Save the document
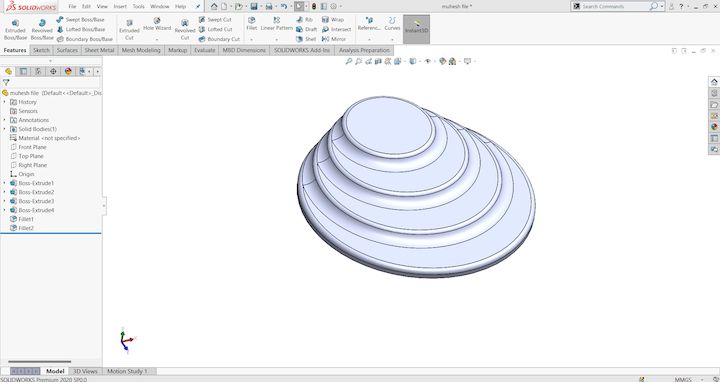This screenshot has height=382, width=720. tap(253, 6)
